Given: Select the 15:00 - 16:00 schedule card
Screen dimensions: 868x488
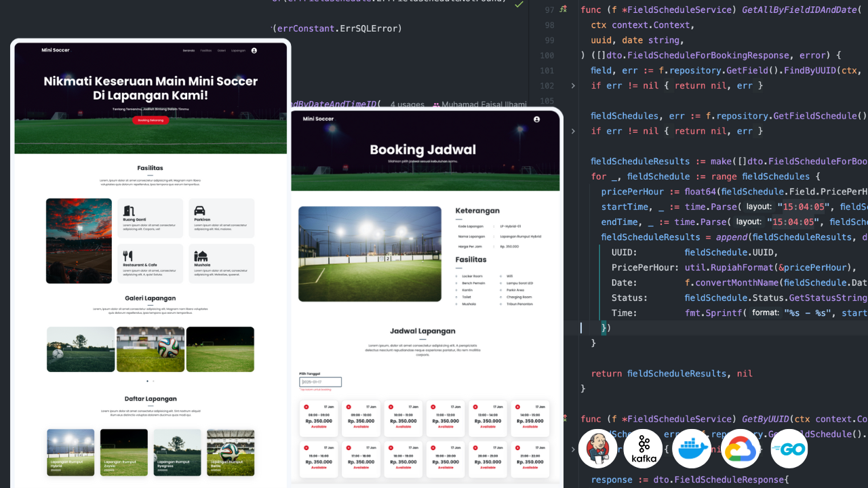Looking at the screenshot, I should pyautogui.click(x=318, y=459).
